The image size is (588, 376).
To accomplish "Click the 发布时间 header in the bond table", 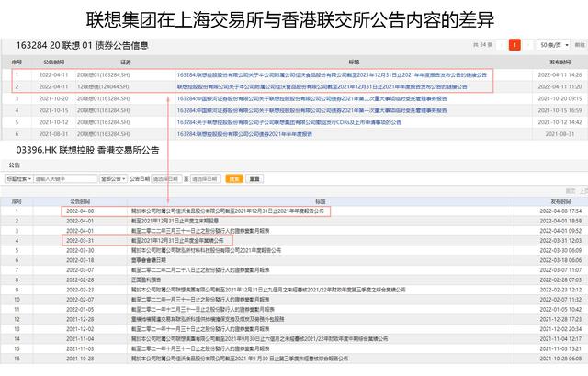I will (x=560, y=62).
